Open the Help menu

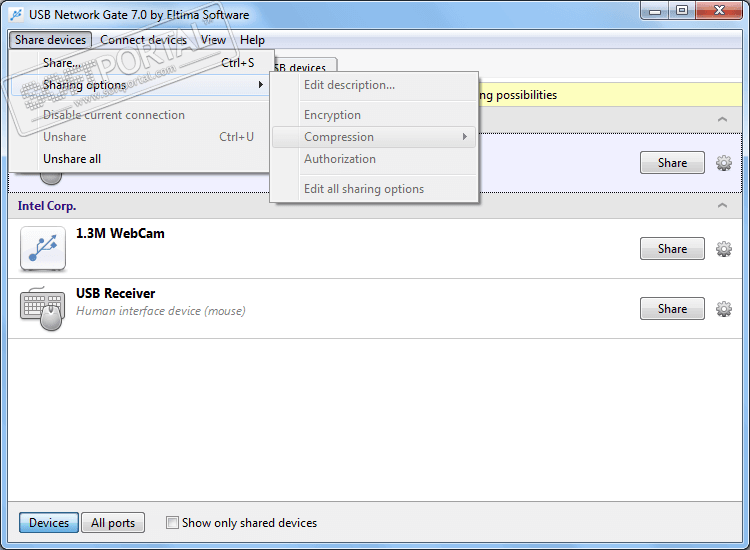point(252,40)
